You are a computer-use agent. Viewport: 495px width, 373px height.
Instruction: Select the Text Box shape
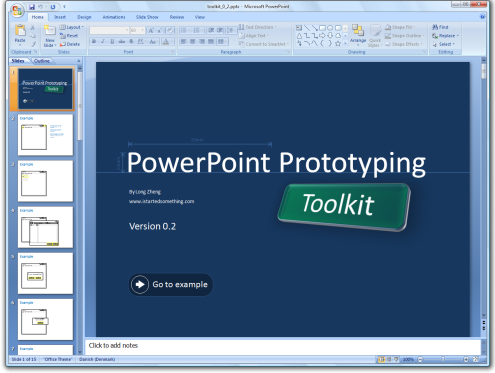299,28
